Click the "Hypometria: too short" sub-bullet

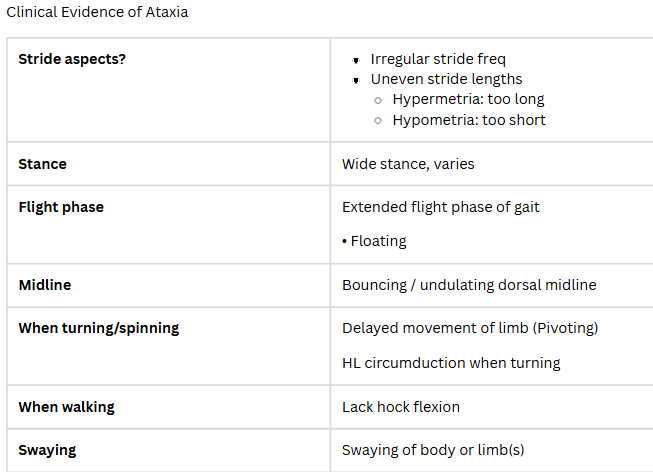coord(469,120)
